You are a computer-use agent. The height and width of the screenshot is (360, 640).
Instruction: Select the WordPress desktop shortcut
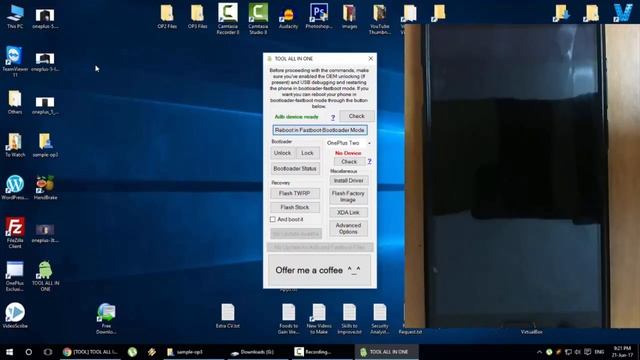point(15,188)
